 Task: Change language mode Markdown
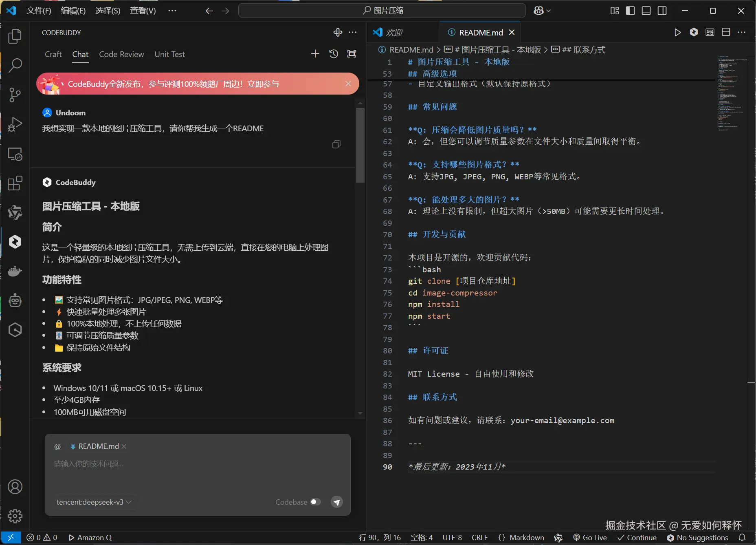click(x=527, y=538)
